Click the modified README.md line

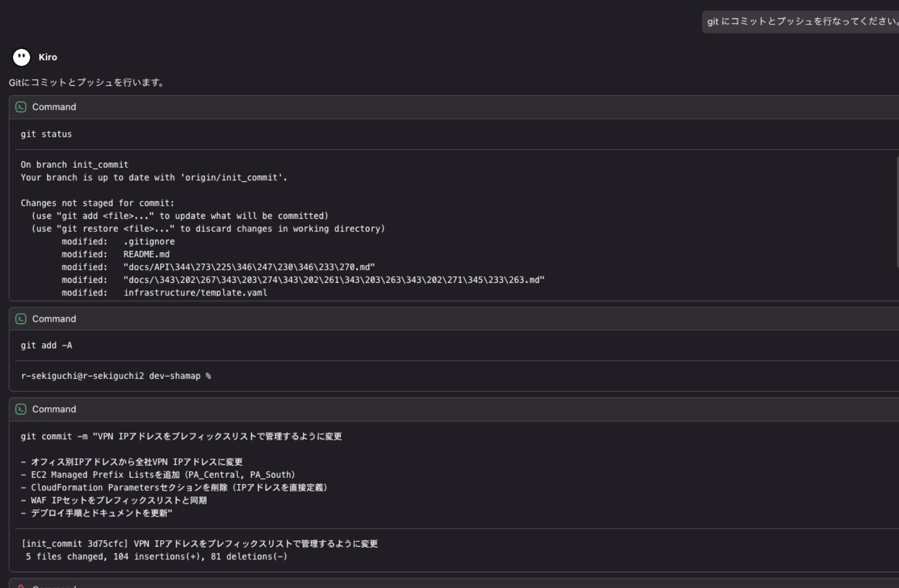click(116, 254)
